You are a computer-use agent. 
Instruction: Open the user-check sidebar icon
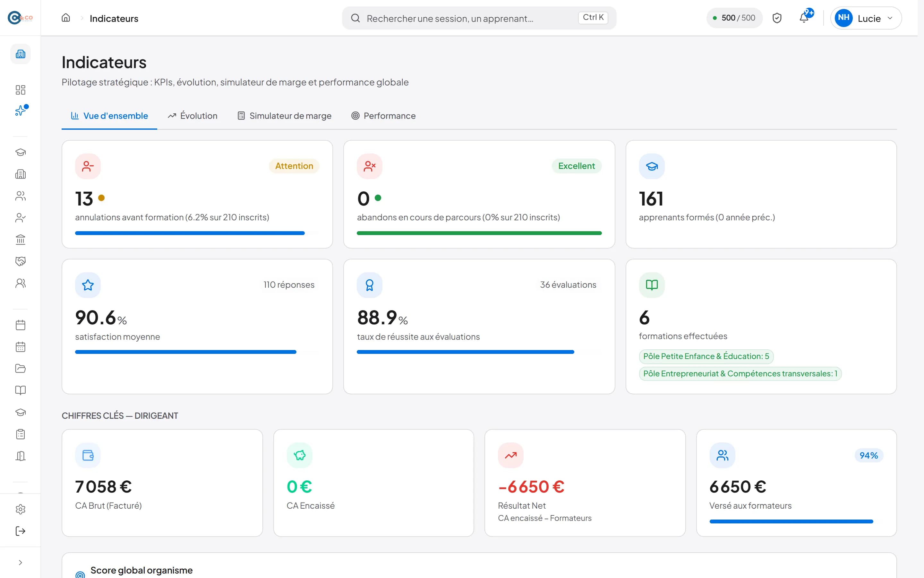click(x=21, y=218)
